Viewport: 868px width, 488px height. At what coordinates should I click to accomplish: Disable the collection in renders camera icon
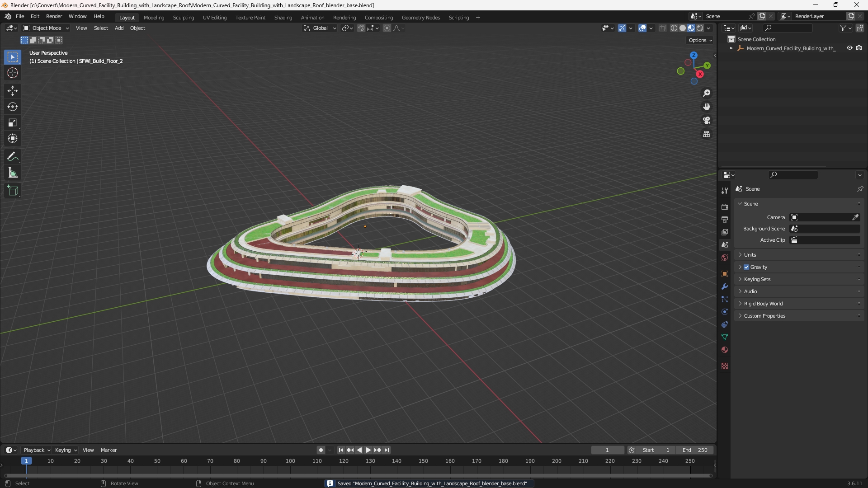tap(859, 48)
